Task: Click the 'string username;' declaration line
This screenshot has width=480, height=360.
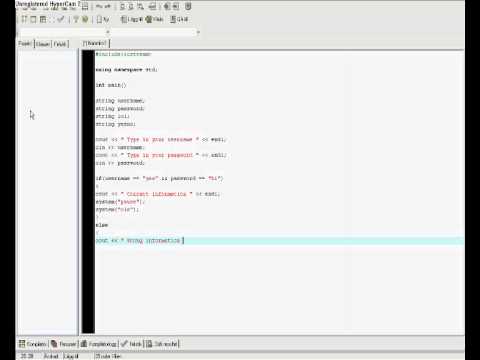Action: [120, 101]
